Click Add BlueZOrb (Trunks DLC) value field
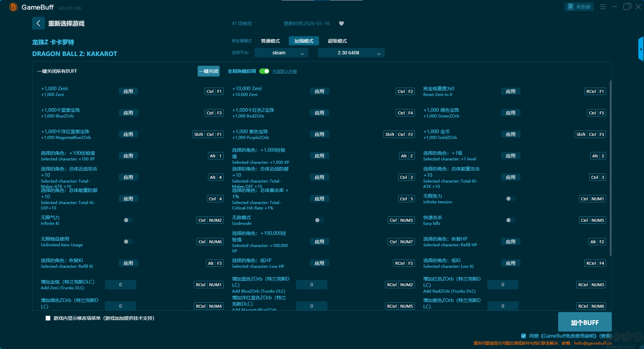The height and width of the screenshot is (349, 644). point(312,285)
